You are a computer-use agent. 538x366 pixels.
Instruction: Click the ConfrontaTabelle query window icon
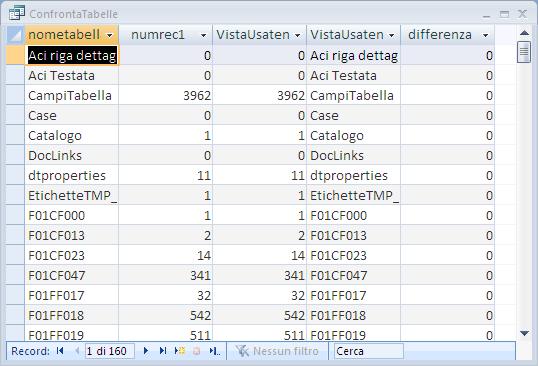tap(17, 13)
